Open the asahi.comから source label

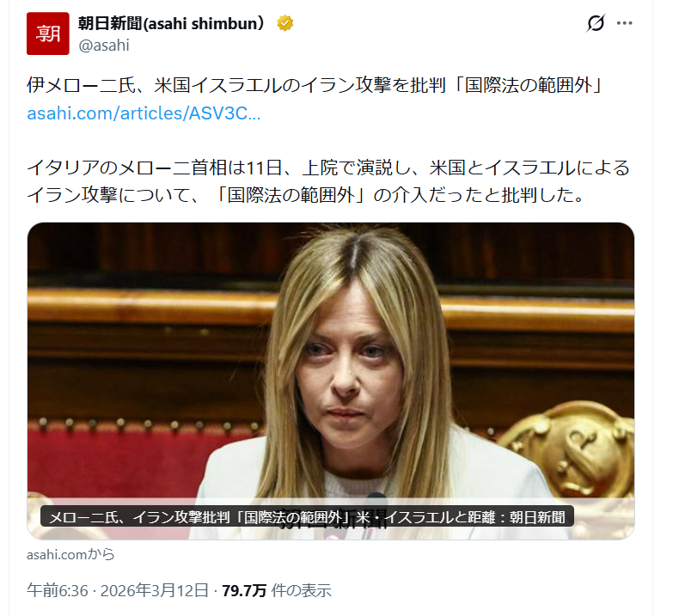70,554
